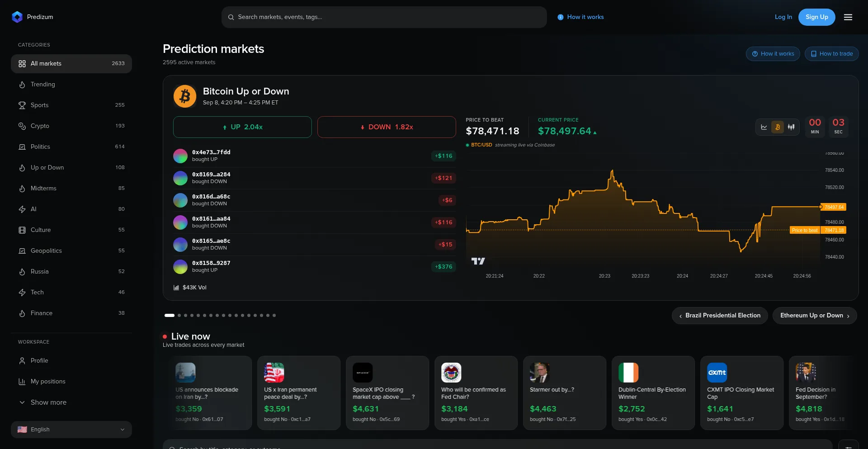The height and width of the screenshot is (449, 868).
Task: Click the Predizum logo icon
Action: pyautogui.click(x=17, y=17)
